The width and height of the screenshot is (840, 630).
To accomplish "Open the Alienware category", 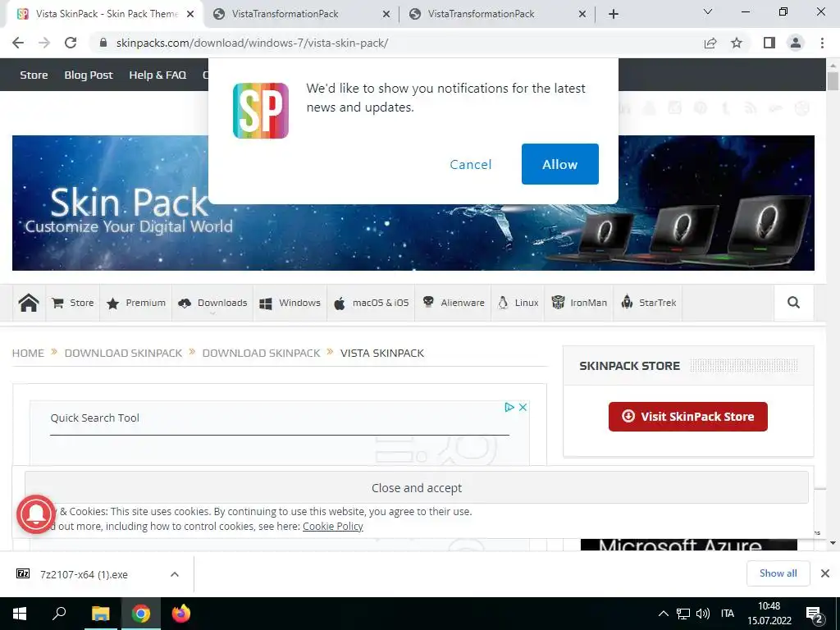I will tap(453, 303).
